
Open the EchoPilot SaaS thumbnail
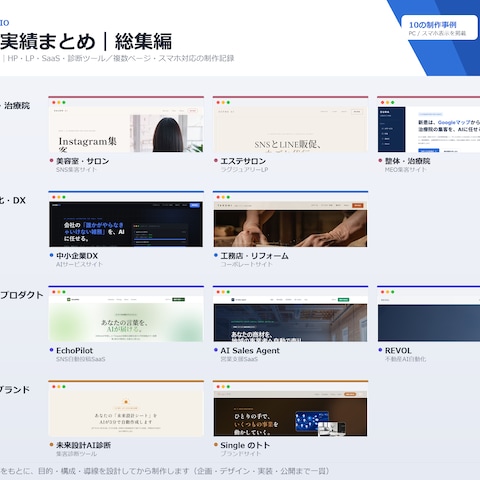click(126, 314)
